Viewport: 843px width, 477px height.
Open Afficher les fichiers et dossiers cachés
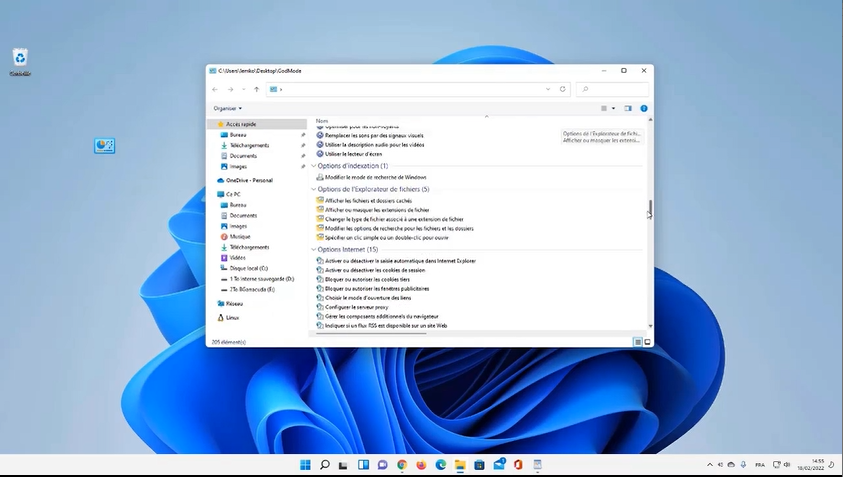point(368,201)
